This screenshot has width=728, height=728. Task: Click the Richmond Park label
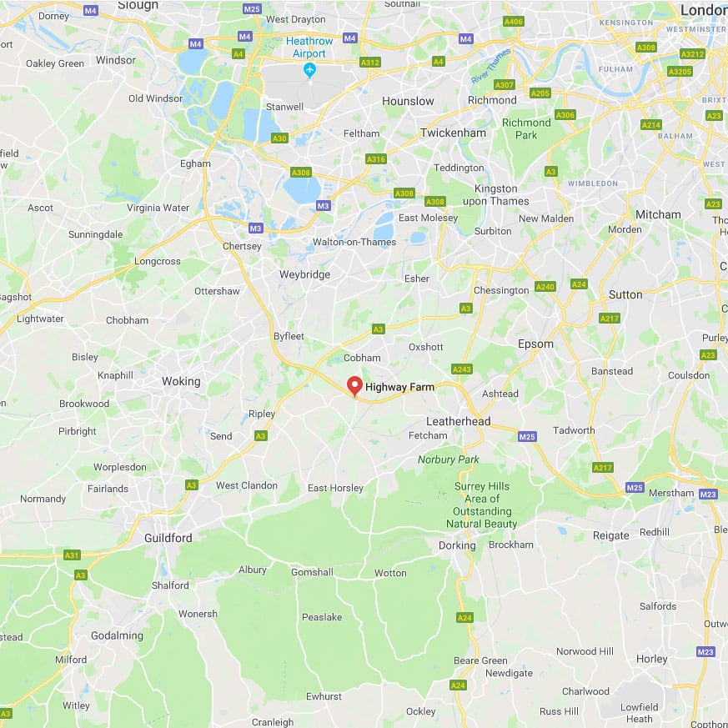526,128
